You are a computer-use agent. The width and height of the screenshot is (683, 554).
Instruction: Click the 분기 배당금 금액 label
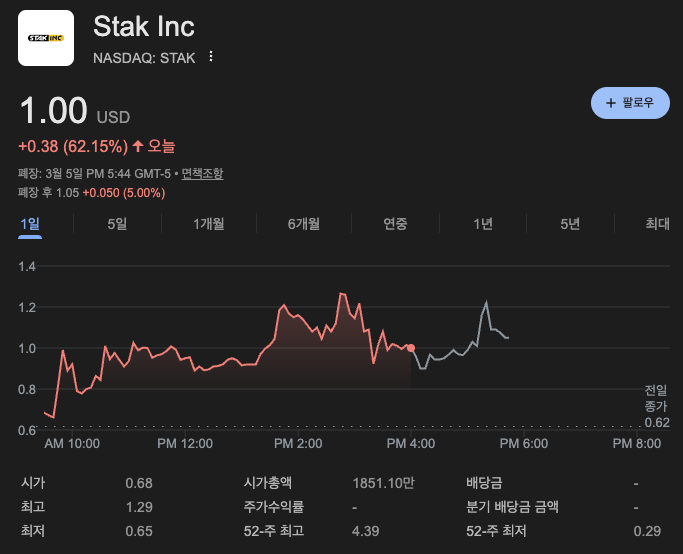point(512,507)
